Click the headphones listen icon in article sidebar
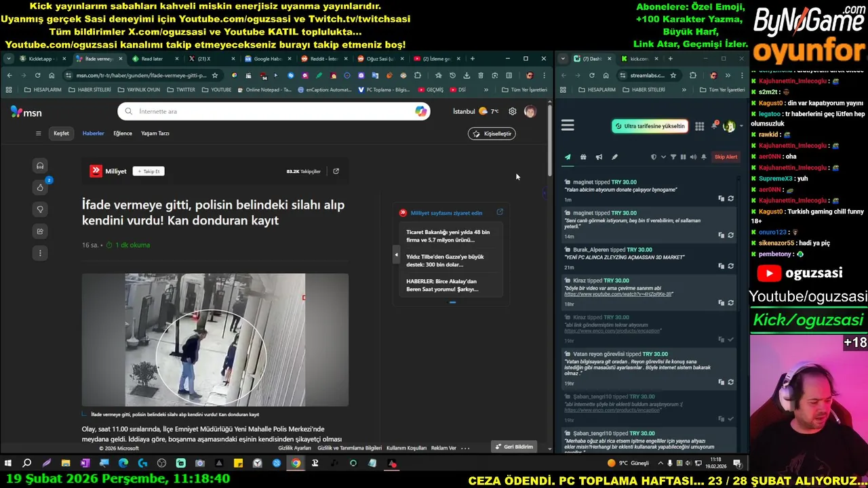 tap(40, 165)
